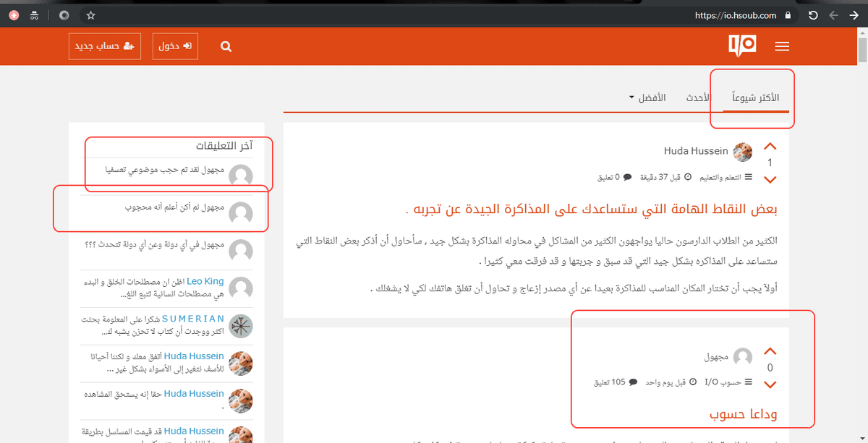Upvote the "وداعا حسوب" post
This screenshot has width=868, height=443.
770,352
